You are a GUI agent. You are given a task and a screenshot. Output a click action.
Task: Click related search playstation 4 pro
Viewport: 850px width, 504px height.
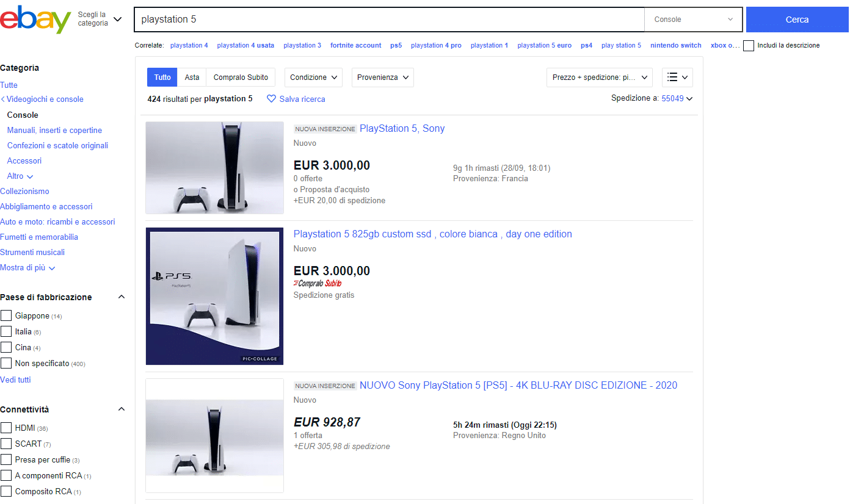pyautogui.click(x=436, y=46)
